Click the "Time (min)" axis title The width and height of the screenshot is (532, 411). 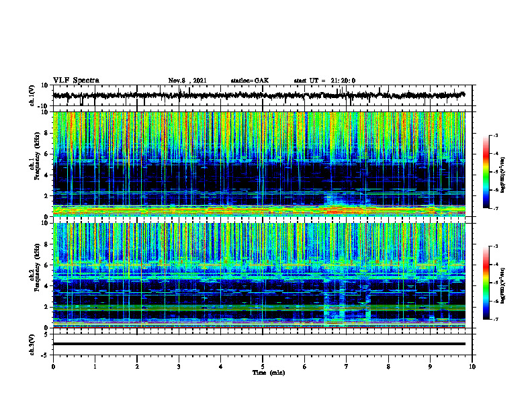pos(269,373)
